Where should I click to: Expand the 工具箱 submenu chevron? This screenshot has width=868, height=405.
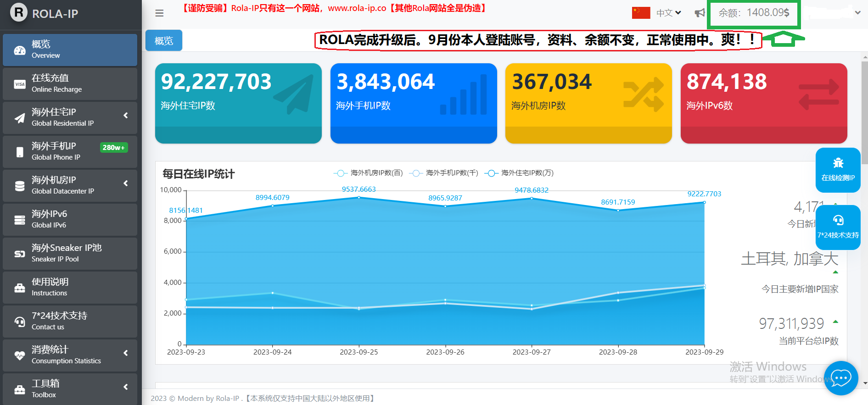pyautogui.click(x=126, y=387)
